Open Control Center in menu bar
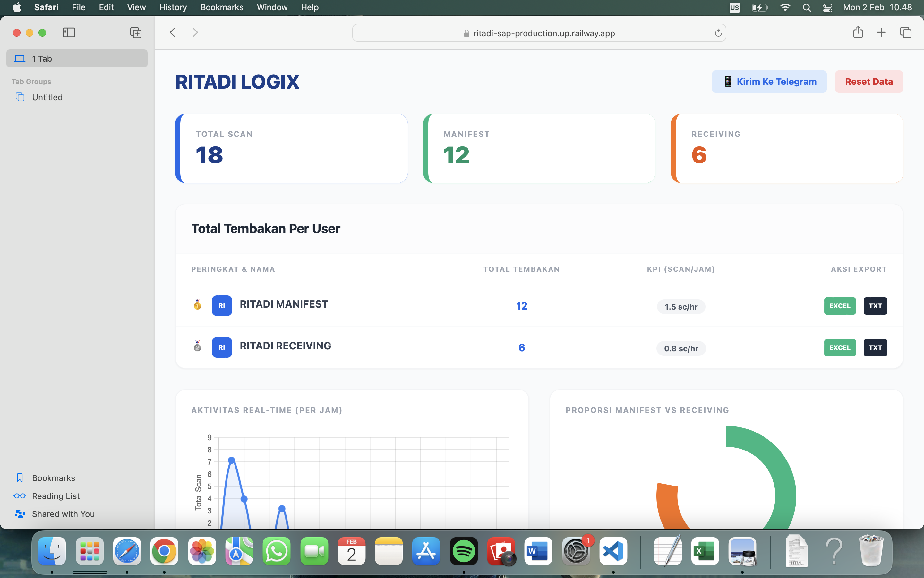The width and height of the screenshot is (924, 578). [x=827, y=8]
